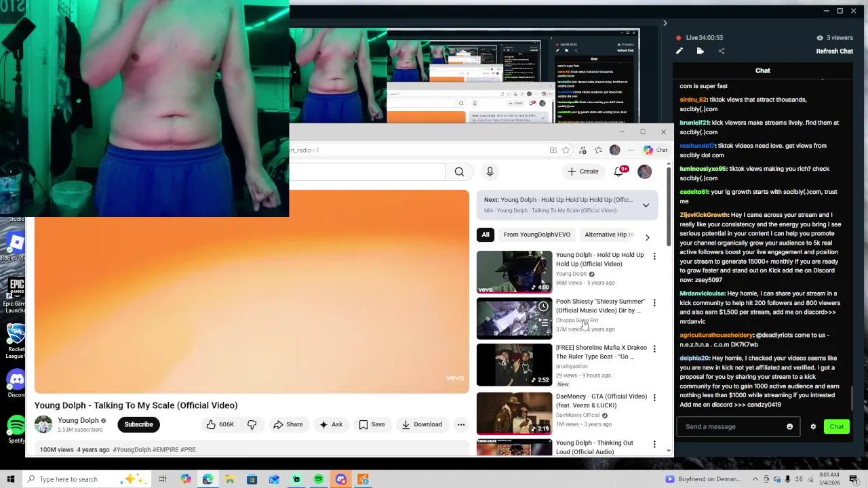Click the Ask button under video
The width and height of the screenshot is (868, 488).
pos(331,424)
